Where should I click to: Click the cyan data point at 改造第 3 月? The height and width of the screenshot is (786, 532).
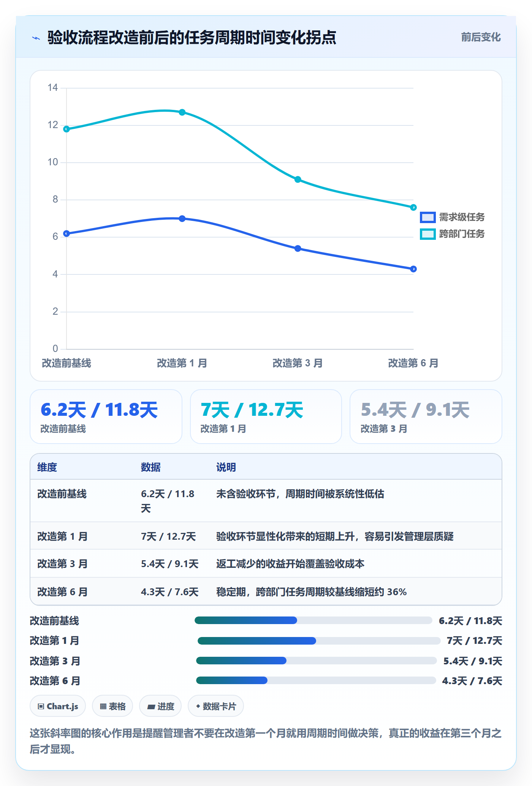tap(298, 179)
